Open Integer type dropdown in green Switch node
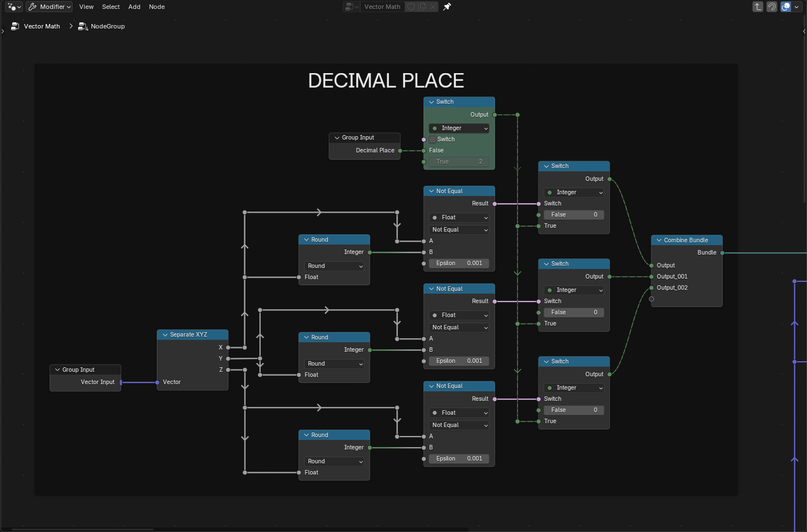The height and width of the screenshot is (532, 807). [x=459, y=128]
